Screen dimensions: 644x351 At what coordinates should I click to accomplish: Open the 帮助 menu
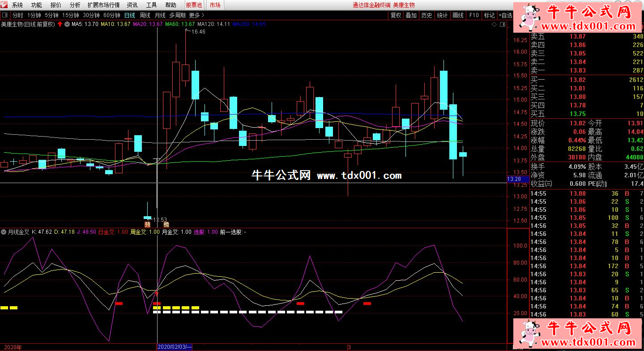tap(171, 5)
